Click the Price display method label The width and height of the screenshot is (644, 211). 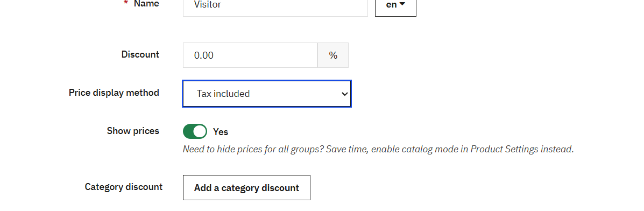(x=114, y=93)
